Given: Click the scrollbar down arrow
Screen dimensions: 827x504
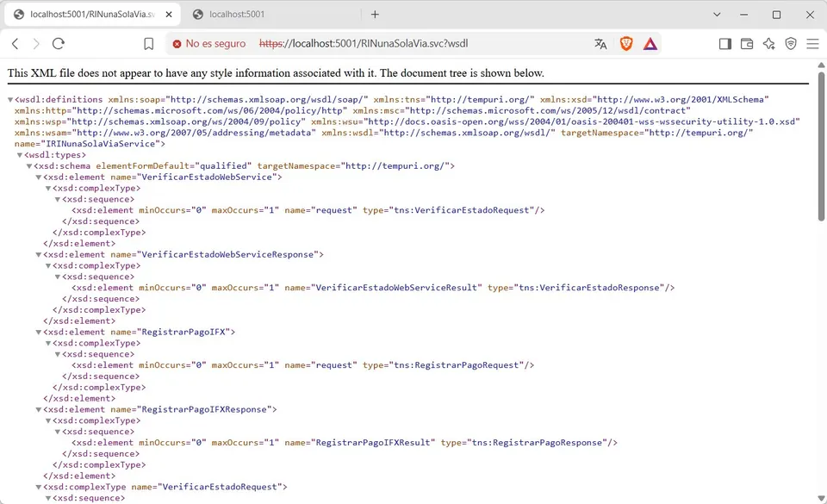Looking at the screenshot, I should [821, 498].
